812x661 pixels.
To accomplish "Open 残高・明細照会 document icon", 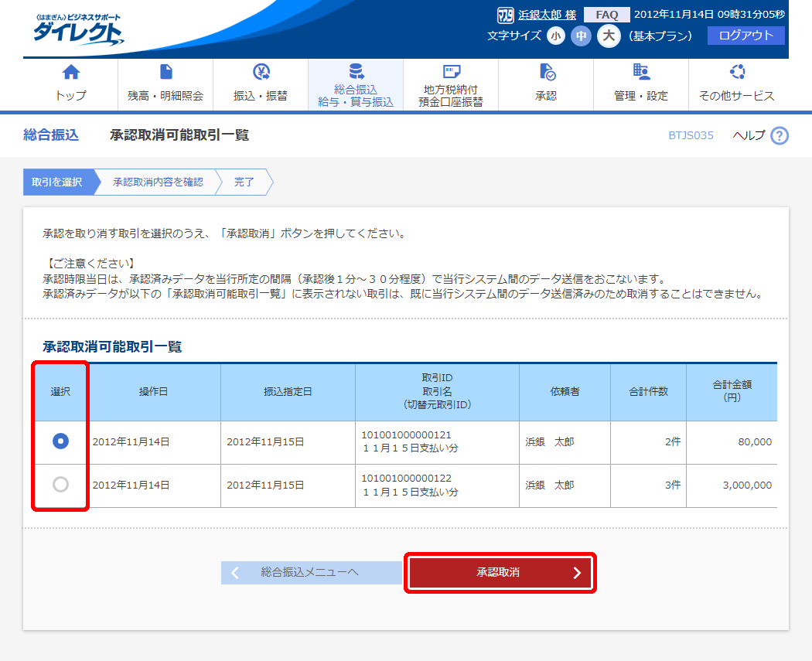I will [x=165, y=73].
